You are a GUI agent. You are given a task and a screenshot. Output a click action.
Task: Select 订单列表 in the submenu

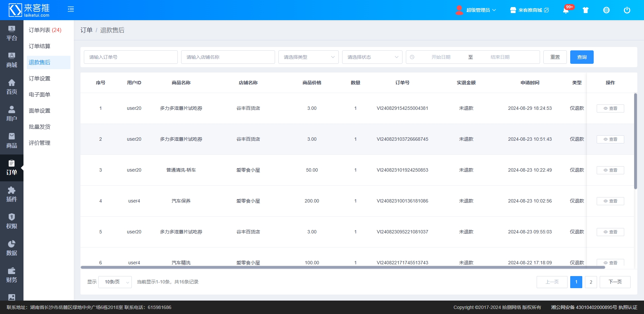click(x=45, y=30)
